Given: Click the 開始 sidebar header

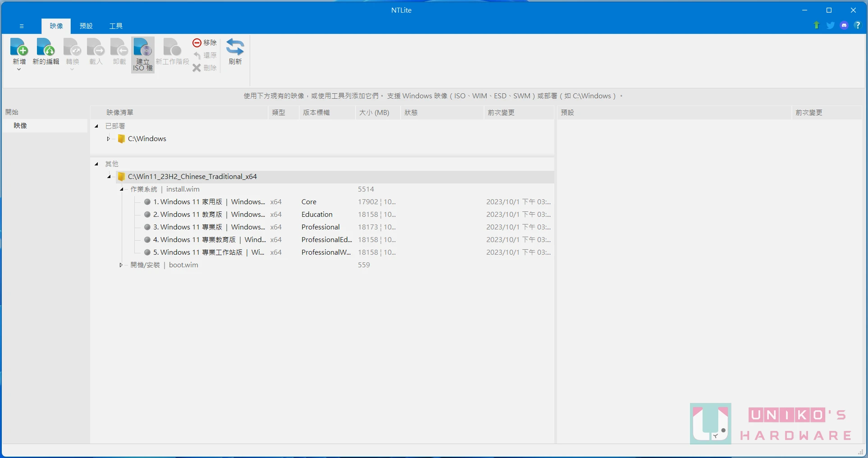Looking at the screenshot, I should click(12, 112).
